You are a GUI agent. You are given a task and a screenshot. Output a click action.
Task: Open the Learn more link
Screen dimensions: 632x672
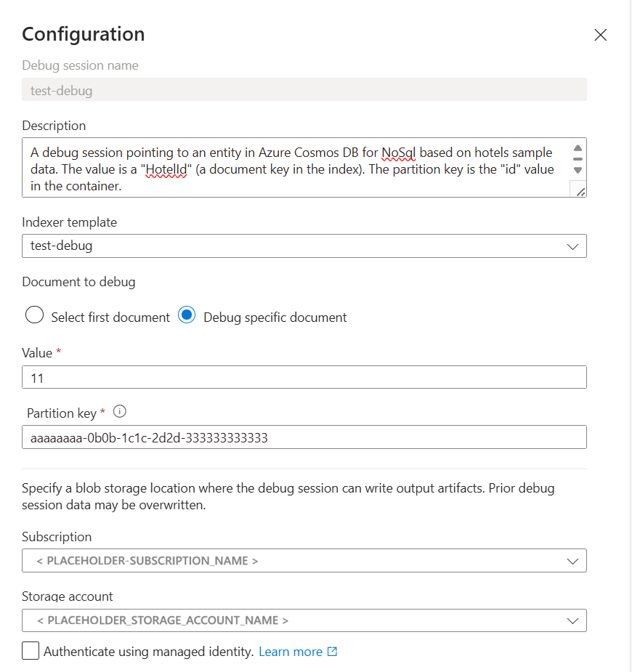(290, 652)
